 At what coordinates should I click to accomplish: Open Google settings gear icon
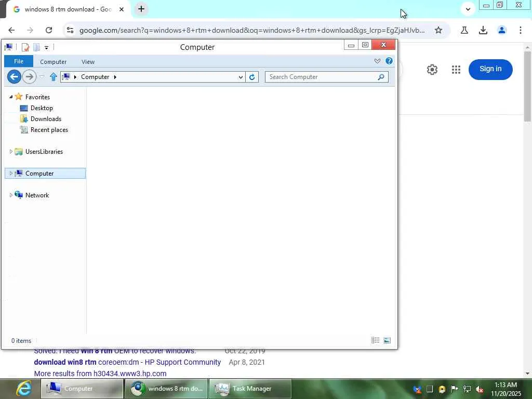(x=432, y=70)
